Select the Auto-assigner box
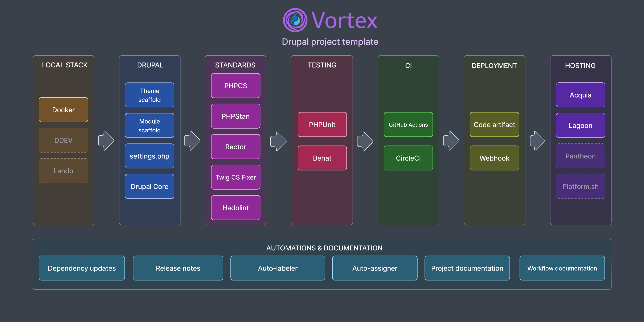This screenshot has width=644, height=322. click(375, 268)
